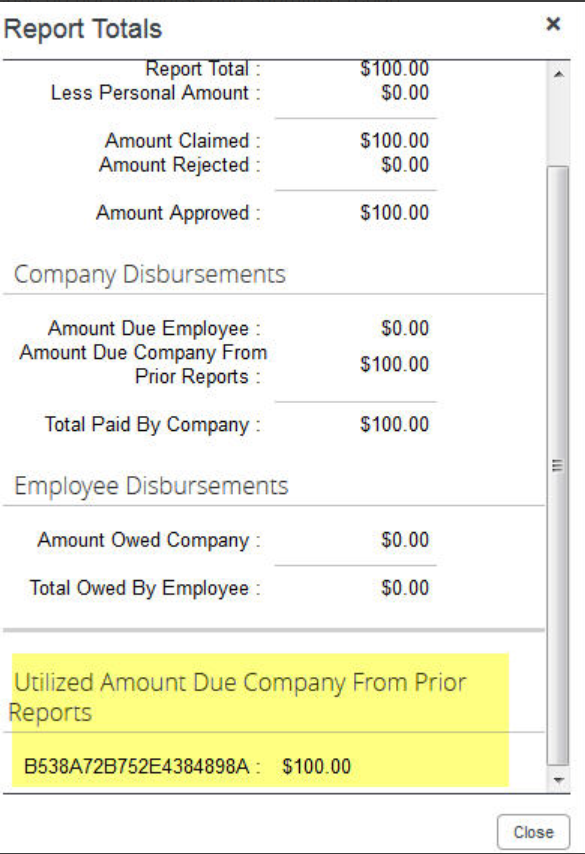Click report ID B538A72B752E4384898A
This screenshot has height=854, width=585.
tap(137, 766)
